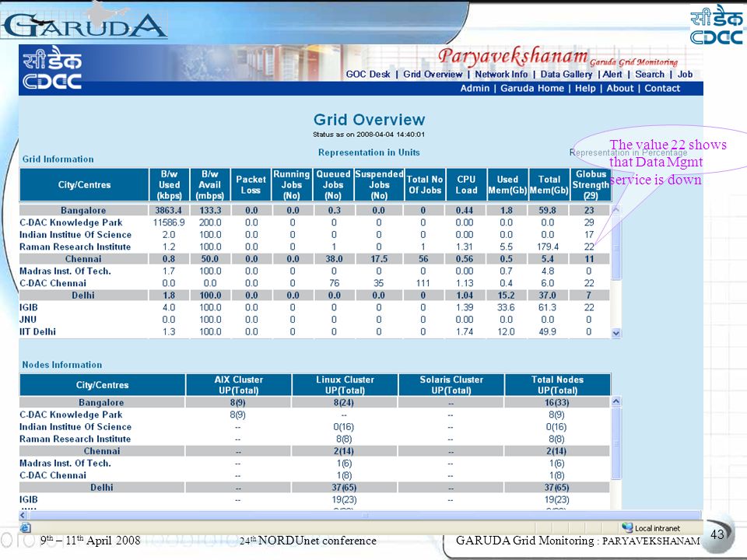Open the GOC Desk menu link
This screenshot has height=560, width=747.
(368, 75)
